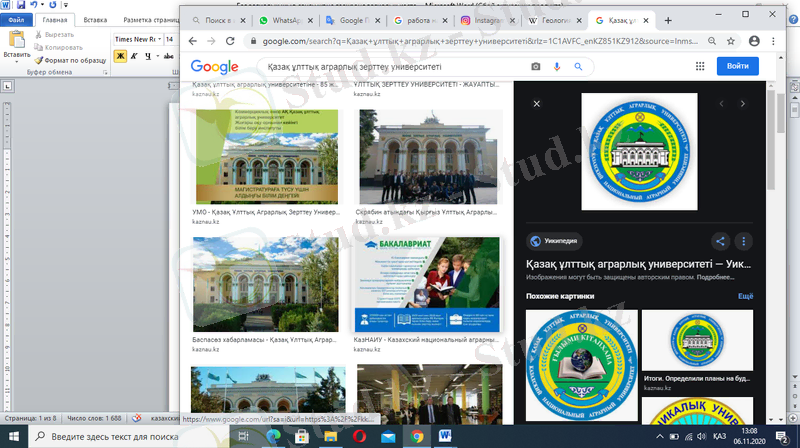Click the Войти sign-in button

738,66
